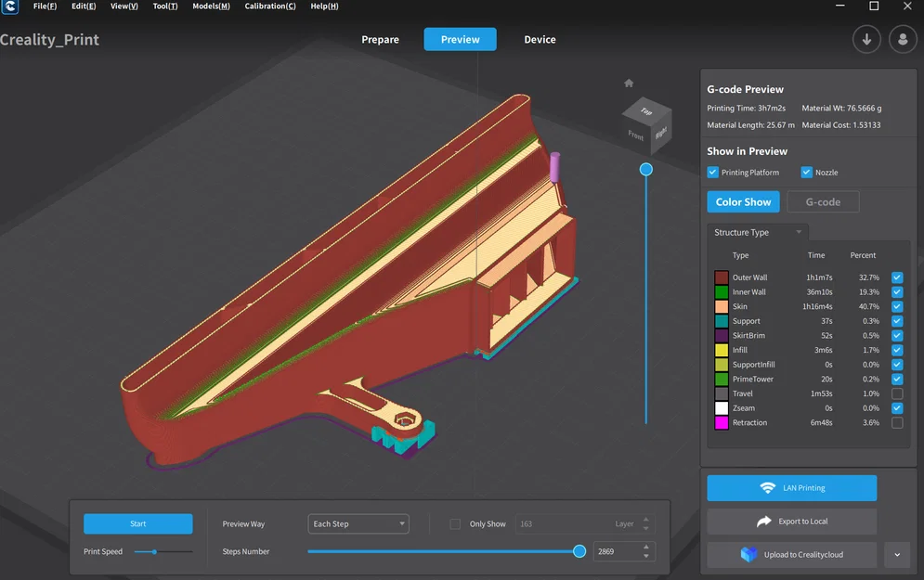
Task: Toggle Nozzle visibility checkbox
Action: (x=806, y=172)
